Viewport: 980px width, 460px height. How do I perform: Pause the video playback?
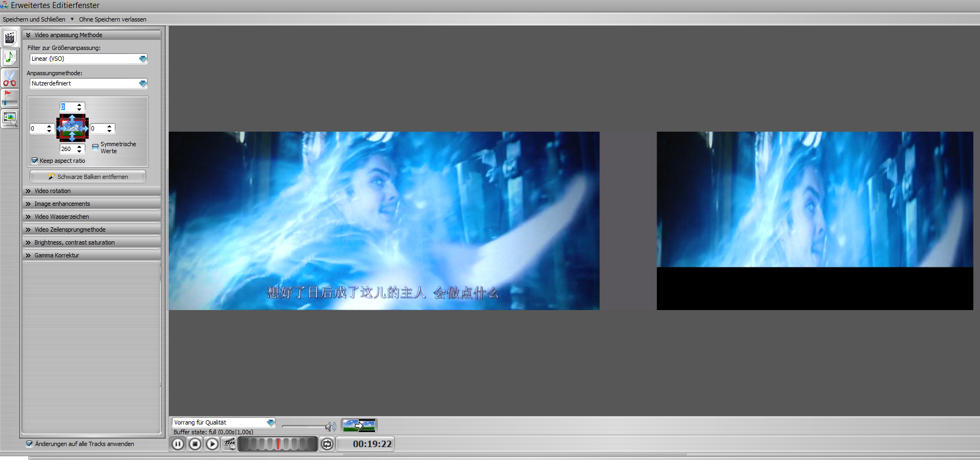click(178, 444)
